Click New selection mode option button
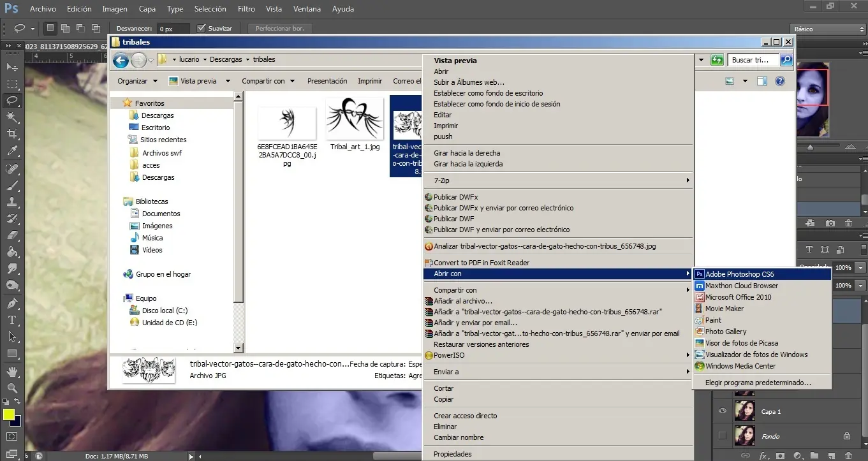Image resolution: width=868 pixels, height=461 pixels. (x=50, y=28)
